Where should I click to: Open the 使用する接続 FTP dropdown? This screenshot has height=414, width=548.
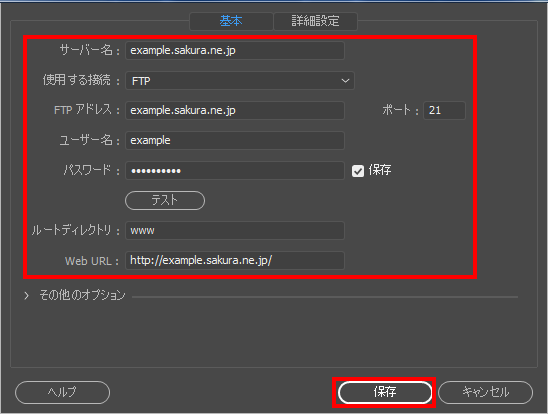tap(240, 81)
